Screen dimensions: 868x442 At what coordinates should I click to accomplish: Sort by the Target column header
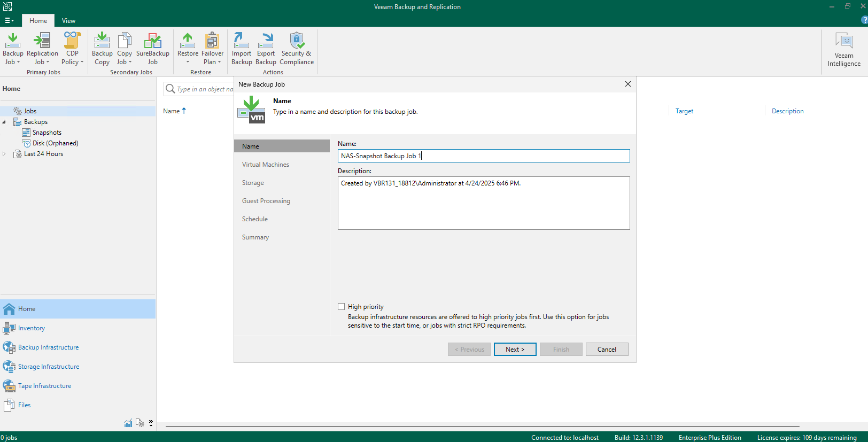click(684, 111)
